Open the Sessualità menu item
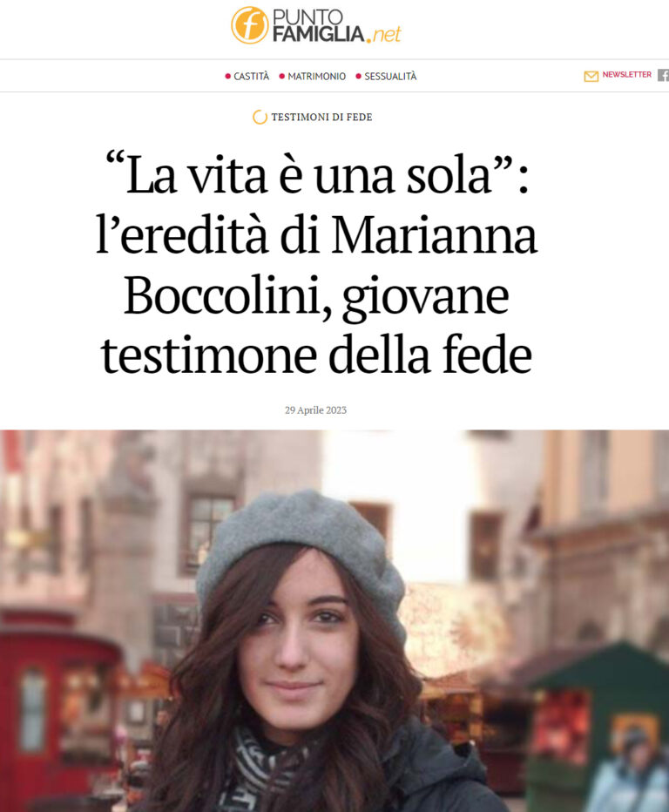 tap(390, 76)
